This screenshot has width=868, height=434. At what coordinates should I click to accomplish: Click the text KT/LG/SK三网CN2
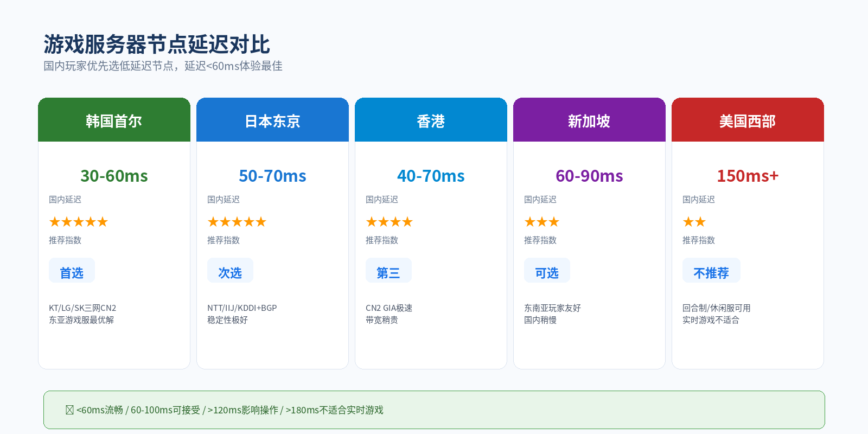82,308
